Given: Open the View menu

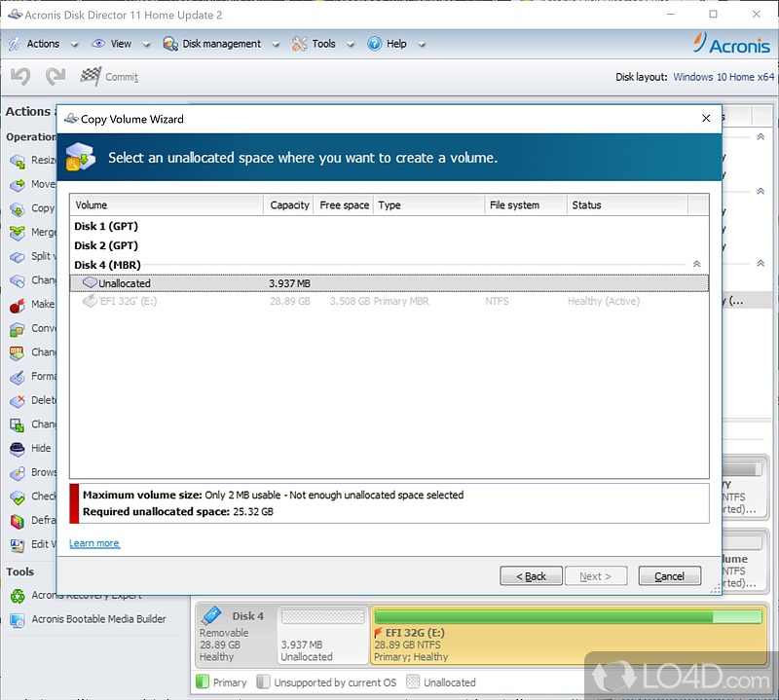Looking at the screenshot, I should tap(121, 44).
